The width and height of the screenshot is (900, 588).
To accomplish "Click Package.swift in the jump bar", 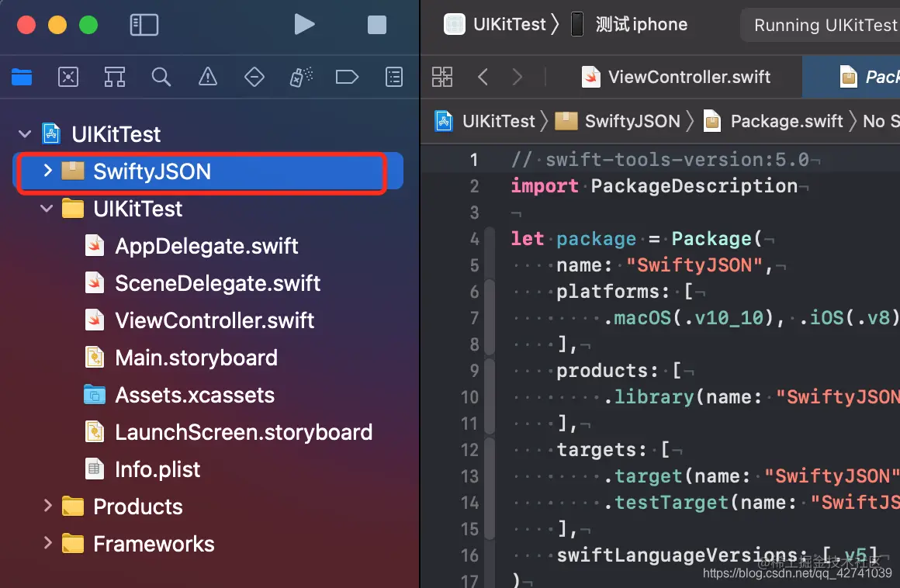I will 774,121.
